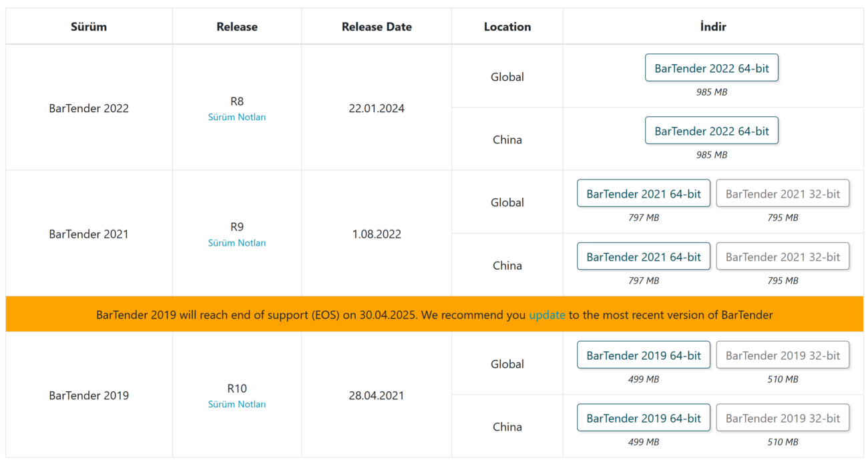Screen dimensions: 868x462
Task: Download BarTender 2019 32-bit from China row
Action: click(x=783, y=418)
